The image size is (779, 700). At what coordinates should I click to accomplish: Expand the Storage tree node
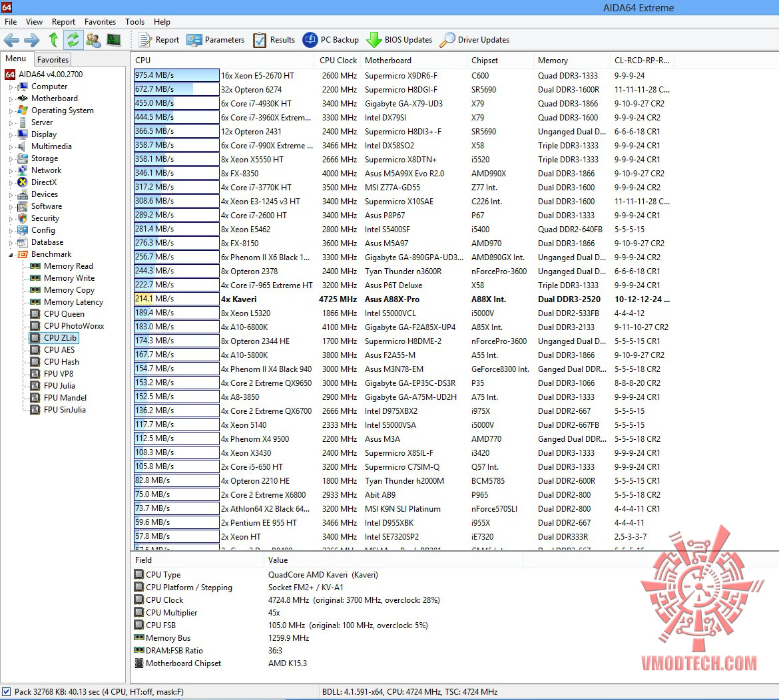[x=11, y=158]
